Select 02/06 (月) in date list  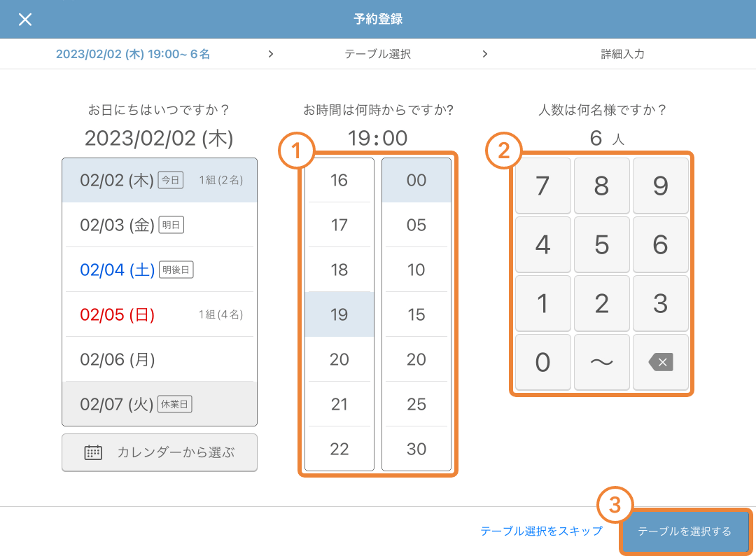[x=160, y=359]
